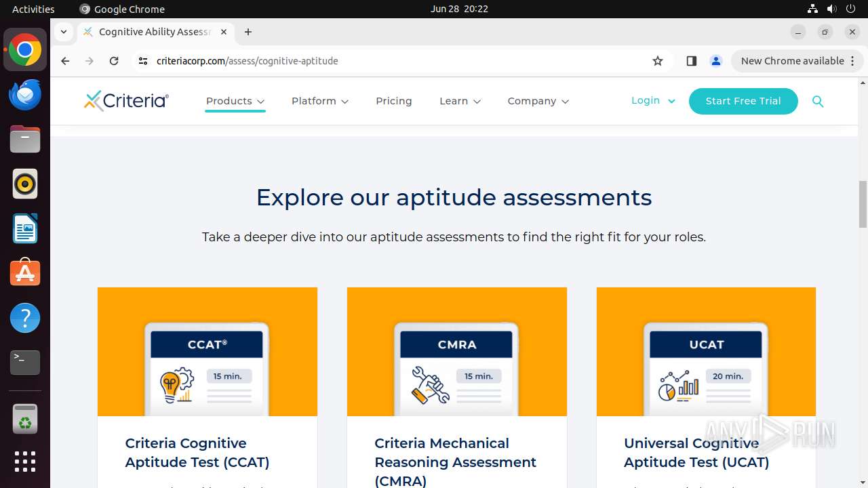Open network status icon in top bar

812,9
